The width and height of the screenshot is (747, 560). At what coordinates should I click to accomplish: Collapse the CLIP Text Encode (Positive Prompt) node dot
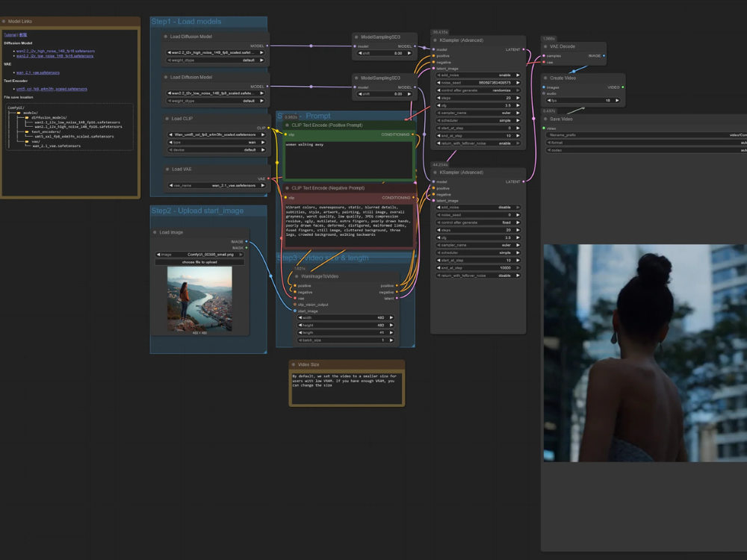click(x=287, y=125)
